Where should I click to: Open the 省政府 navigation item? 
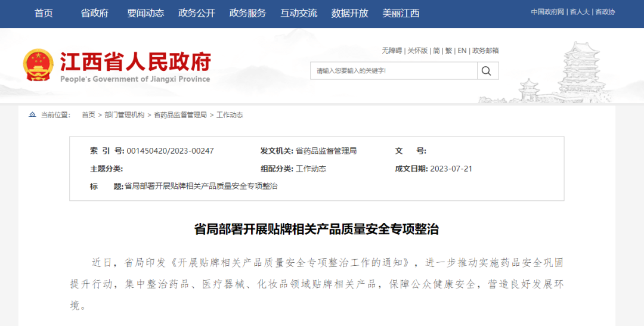(x=94, y=13)
